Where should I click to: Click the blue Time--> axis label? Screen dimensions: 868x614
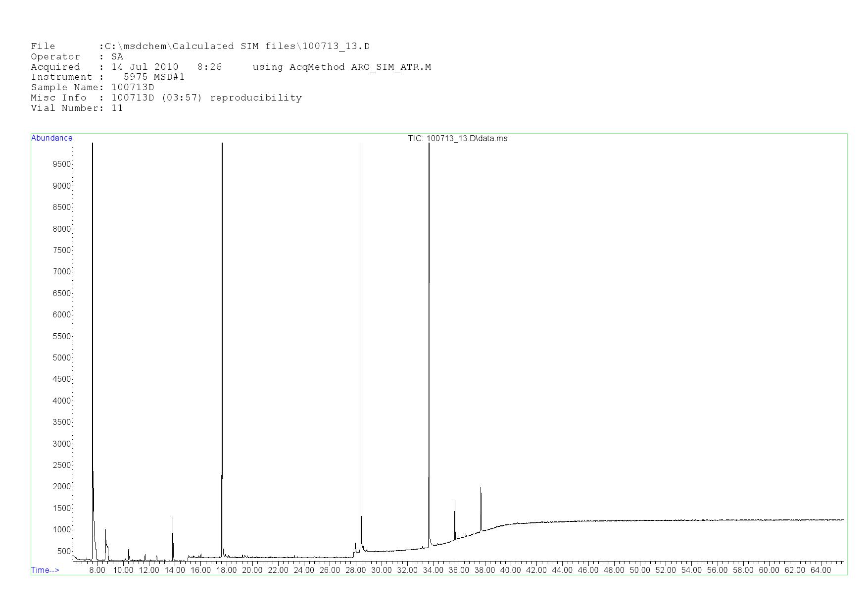(x=45, y=570)
